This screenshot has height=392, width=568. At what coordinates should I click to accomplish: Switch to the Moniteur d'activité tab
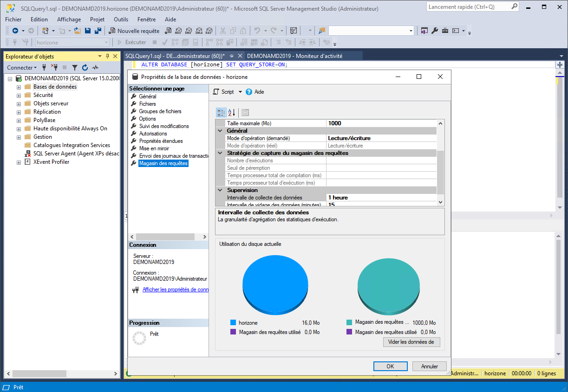point(294,56)
